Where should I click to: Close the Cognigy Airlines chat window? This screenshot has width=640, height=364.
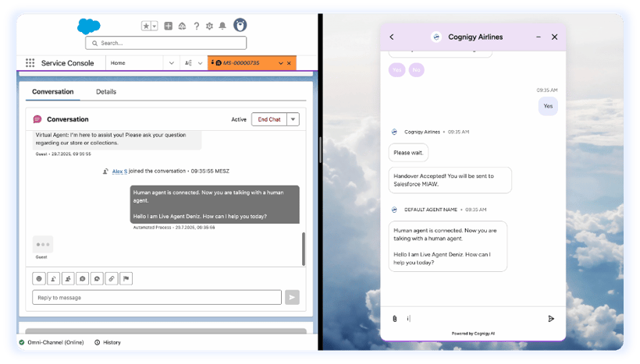click(554, 37)
